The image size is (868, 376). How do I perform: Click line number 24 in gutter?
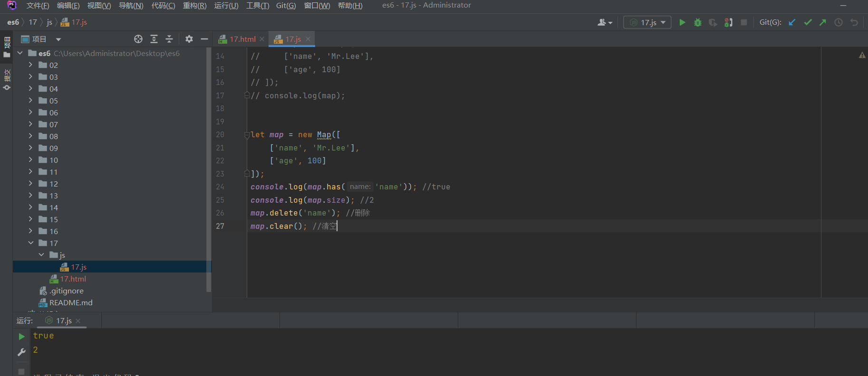[220, 187]
